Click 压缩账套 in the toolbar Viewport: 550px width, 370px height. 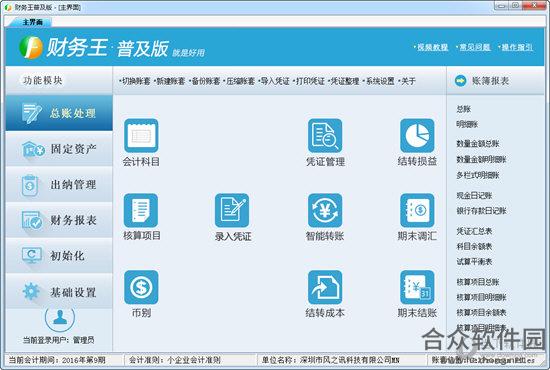240,81
